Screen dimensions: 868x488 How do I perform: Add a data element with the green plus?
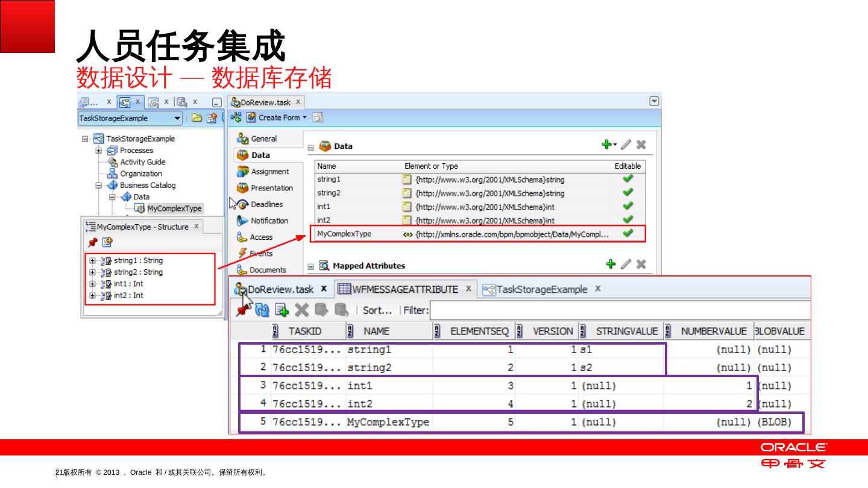[x=607, y=145]
